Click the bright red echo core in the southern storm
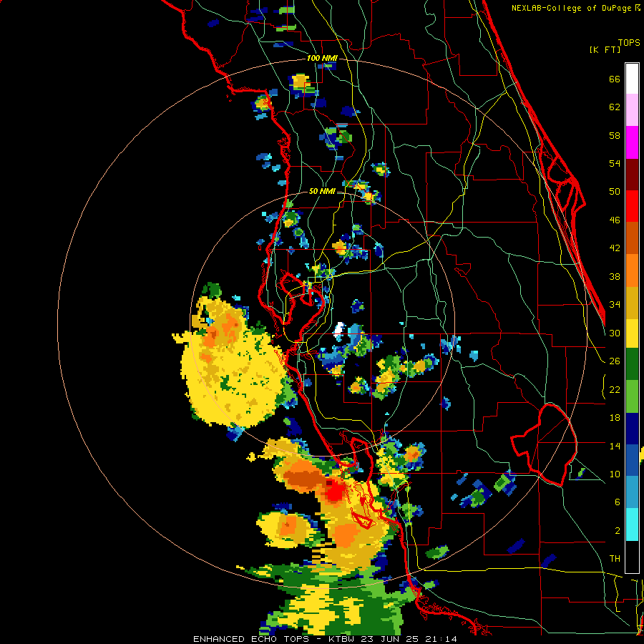 tap(335, 490)
